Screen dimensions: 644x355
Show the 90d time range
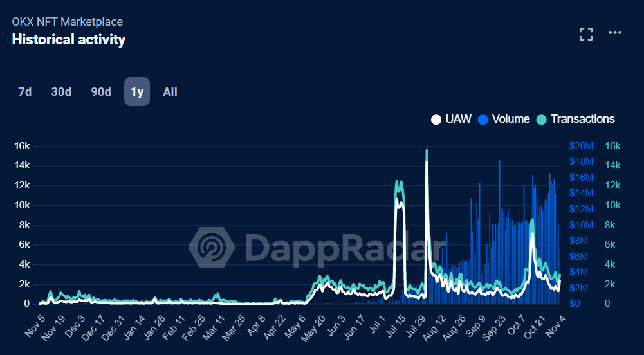(101, 92)
